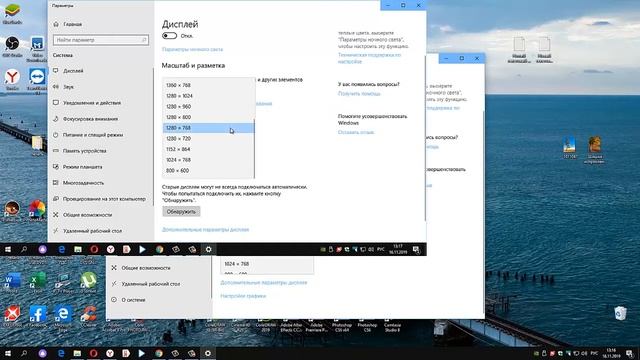Screen dimensions: 640x360
Task: Choose the 1280 × 1024 resolution
Action: pyautogui.click(x=208, y=96)
